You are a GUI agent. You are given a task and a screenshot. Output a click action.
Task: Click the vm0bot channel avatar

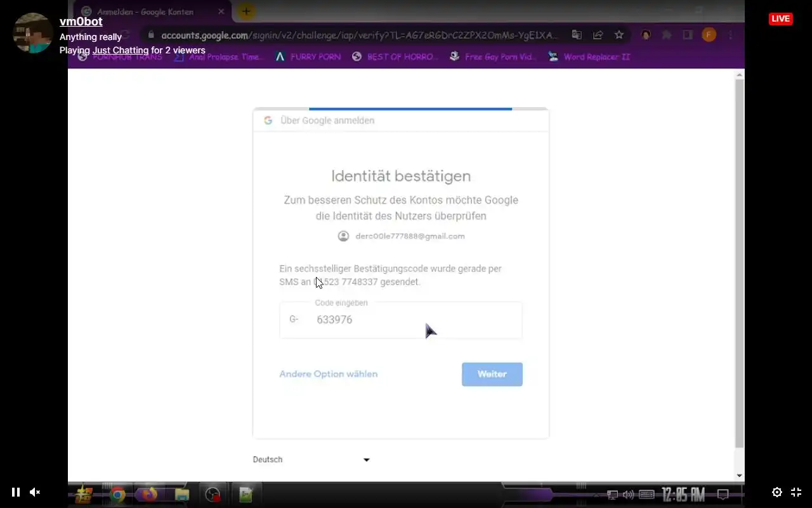pos(33,33)
